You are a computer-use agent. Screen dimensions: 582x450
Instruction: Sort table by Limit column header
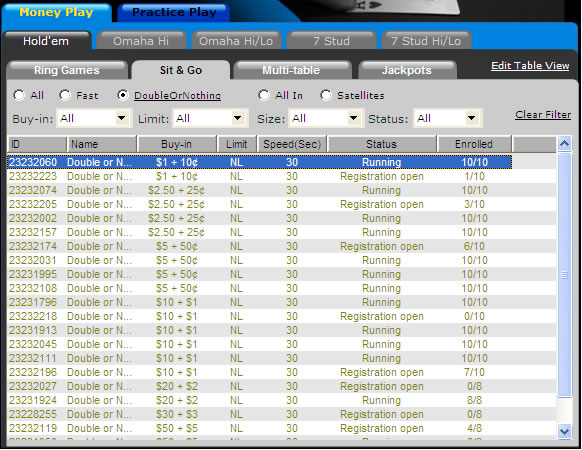click(237, 144)
